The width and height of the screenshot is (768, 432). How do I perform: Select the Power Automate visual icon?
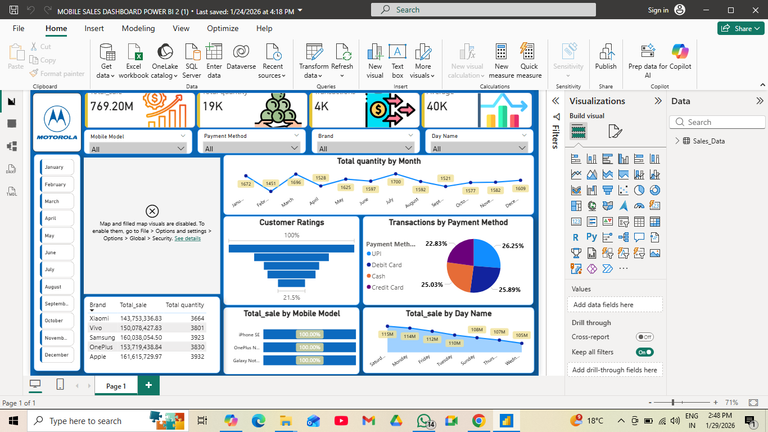tap(607, 268)
